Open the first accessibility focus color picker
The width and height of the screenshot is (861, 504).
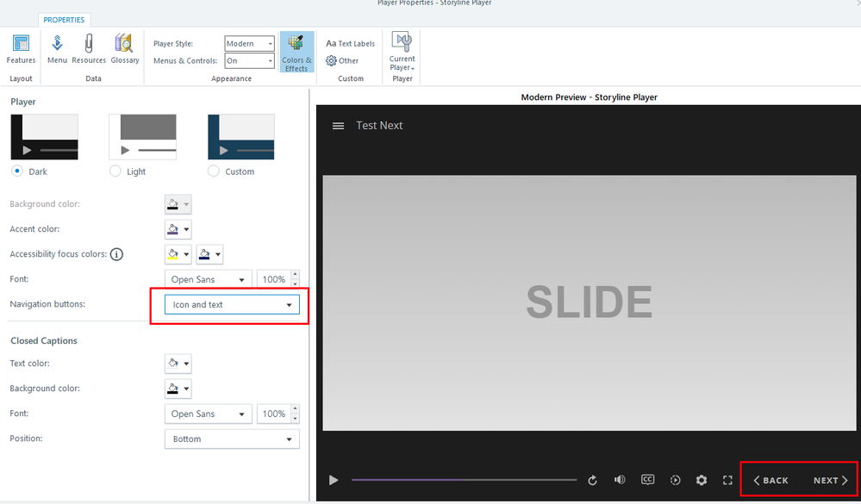tap(178, 254)
